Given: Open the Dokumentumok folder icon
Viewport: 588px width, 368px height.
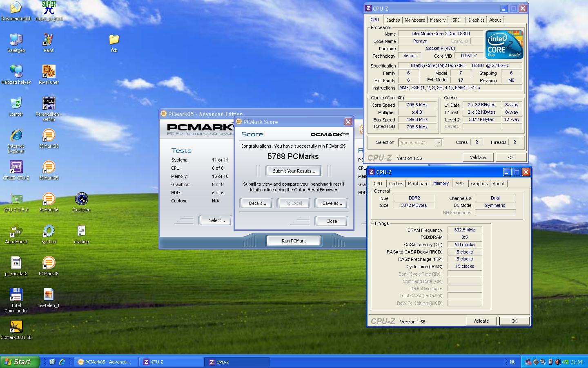Looking at the screenshot, I should pyautogui.click(x=16, y=11).
